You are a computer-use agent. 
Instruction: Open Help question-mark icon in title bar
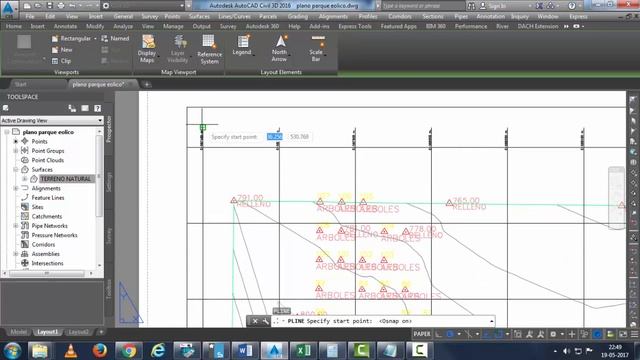tap(572, 6)
